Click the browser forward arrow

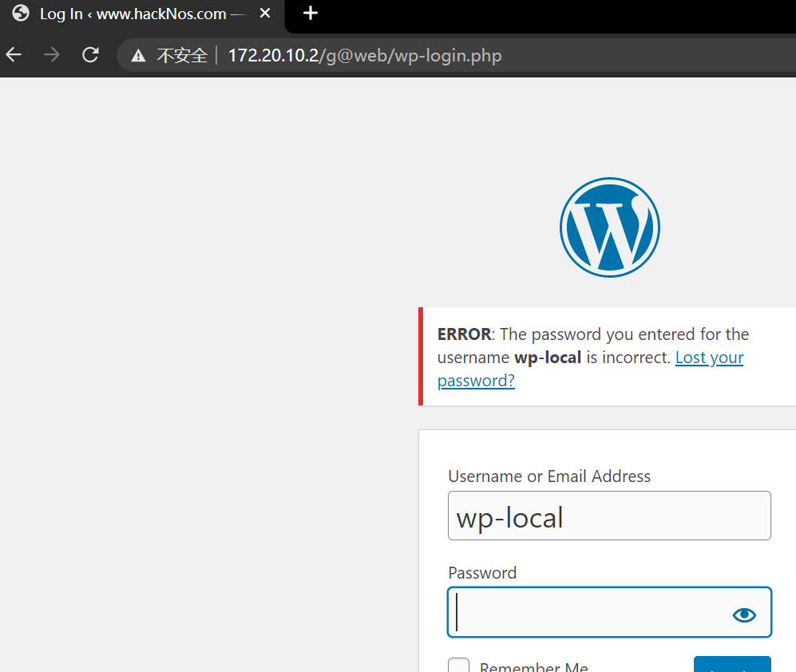coord(52,54)
